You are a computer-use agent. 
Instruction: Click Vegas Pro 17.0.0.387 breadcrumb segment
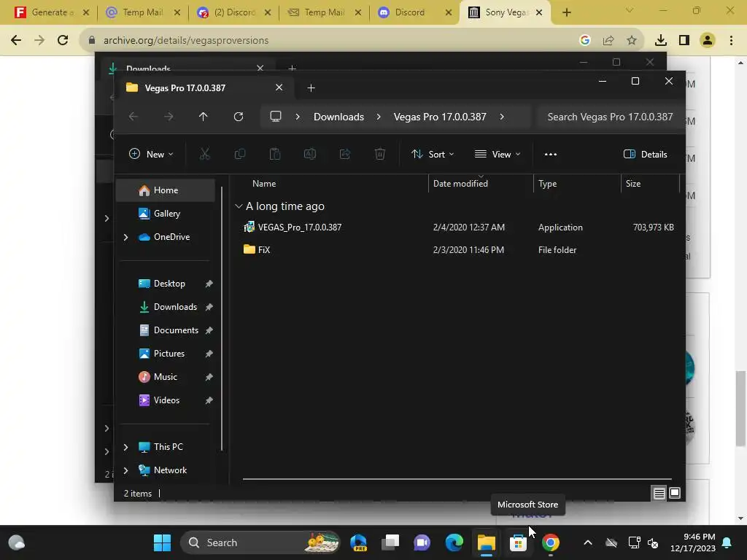point(440,117)
